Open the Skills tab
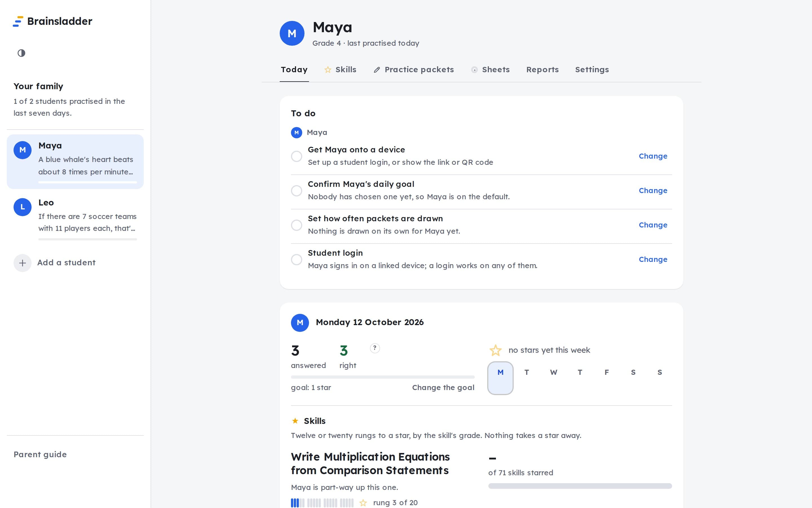This screenshot has height=508, width=812. coord(340,69)
